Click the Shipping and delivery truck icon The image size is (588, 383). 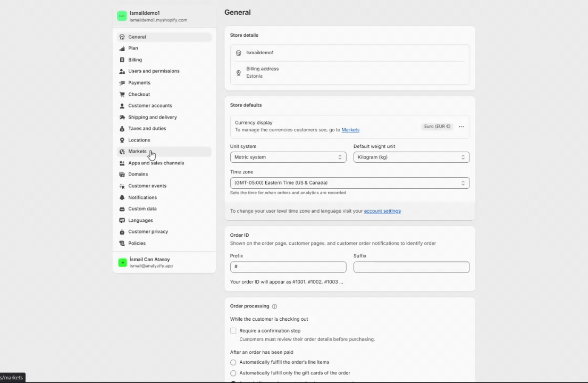click(122, 118)
